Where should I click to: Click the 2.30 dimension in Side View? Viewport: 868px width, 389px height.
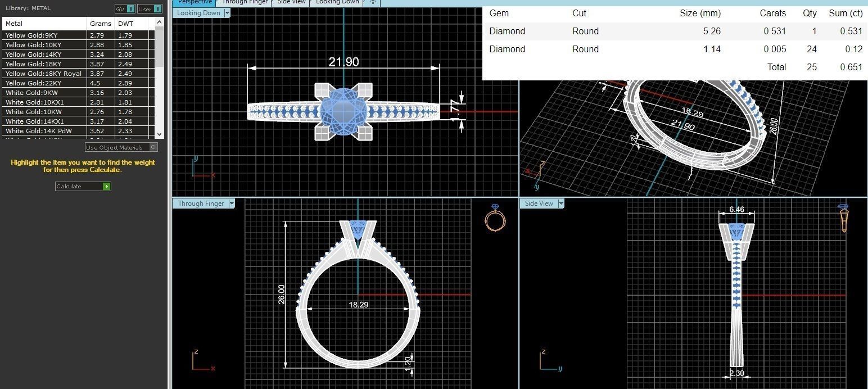(736, 373)
